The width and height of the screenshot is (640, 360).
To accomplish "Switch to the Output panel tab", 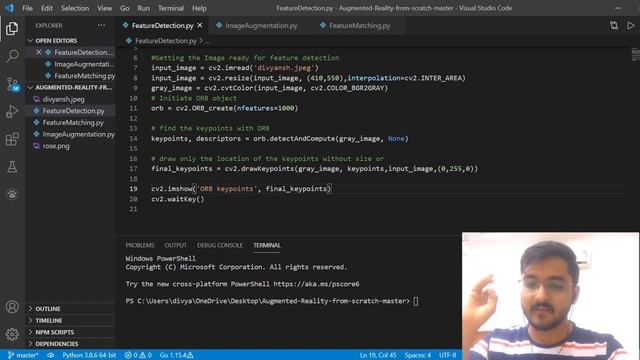I will (176, 245).
